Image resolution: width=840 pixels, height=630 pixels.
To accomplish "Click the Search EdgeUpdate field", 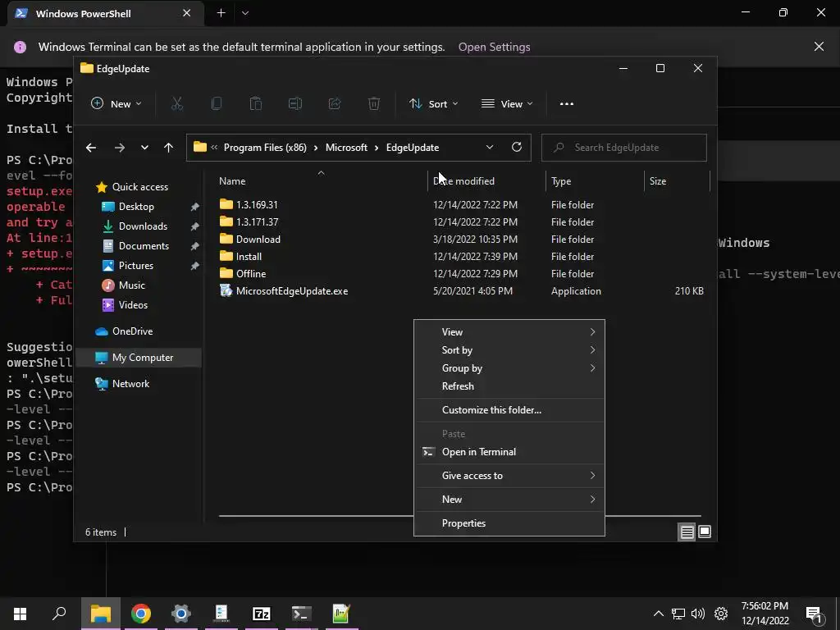I will (624, 148).
